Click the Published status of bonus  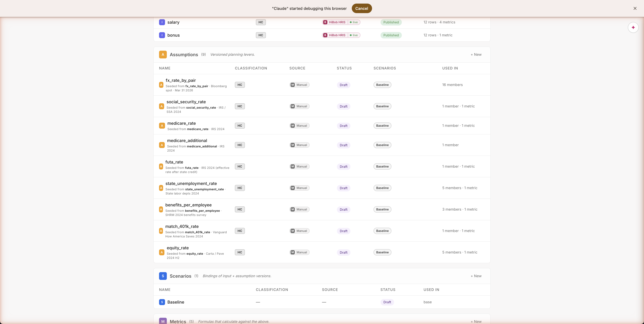[x=391, y=35]
